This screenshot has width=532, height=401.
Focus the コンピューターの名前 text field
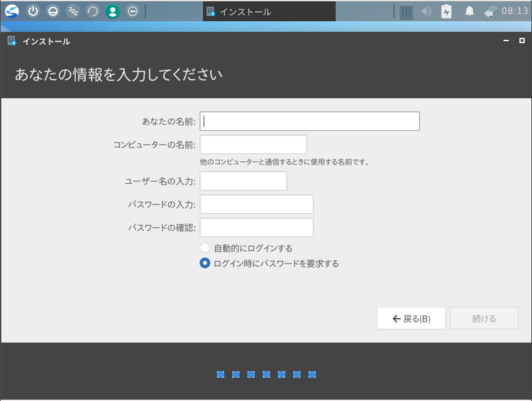(253, 144)
